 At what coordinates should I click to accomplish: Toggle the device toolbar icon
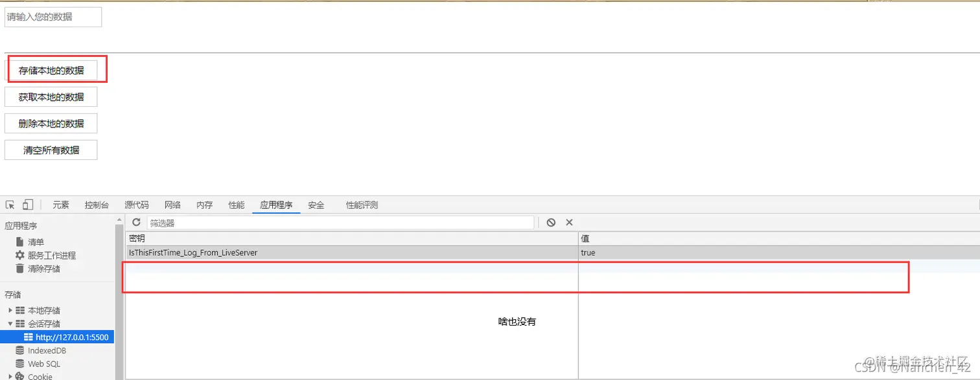point(27,205)
